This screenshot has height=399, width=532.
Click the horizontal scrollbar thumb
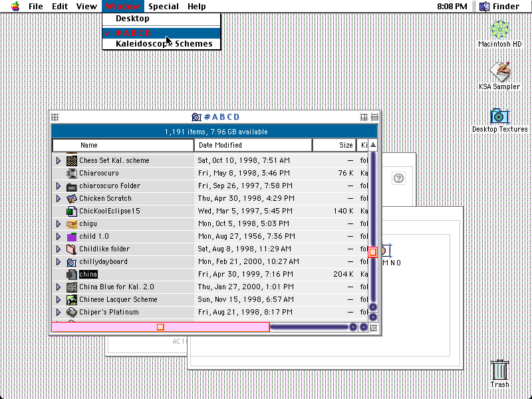pos(160,327)
